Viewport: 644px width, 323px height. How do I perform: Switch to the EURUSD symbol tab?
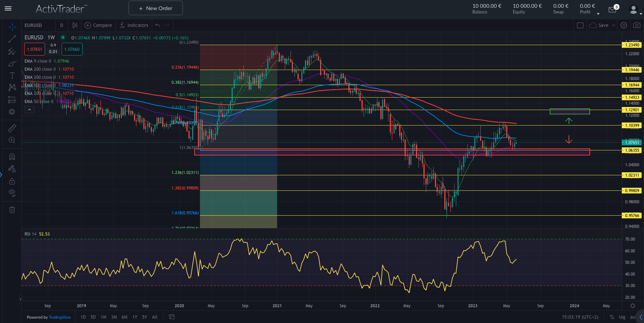(33, 25)
